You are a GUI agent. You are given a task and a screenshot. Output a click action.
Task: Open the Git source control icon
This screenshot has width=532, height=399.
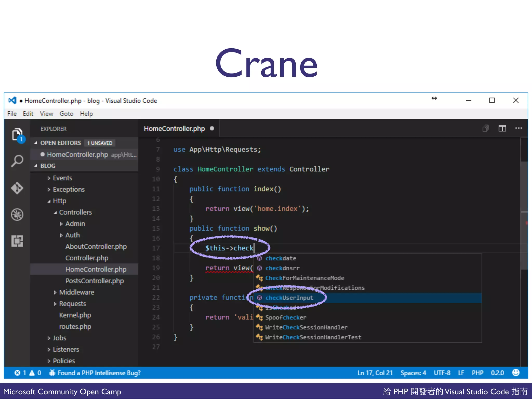pos(17,188)
